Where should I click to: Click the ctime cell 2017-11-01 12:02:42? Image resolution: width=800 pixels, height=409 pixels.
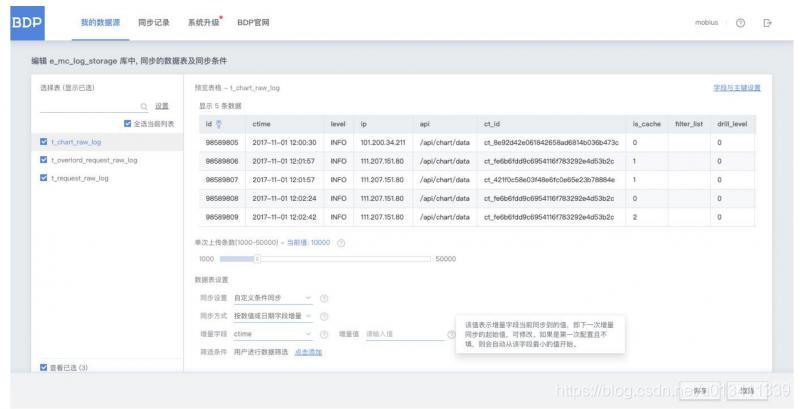pyautogui.click(x=284, y=217)
